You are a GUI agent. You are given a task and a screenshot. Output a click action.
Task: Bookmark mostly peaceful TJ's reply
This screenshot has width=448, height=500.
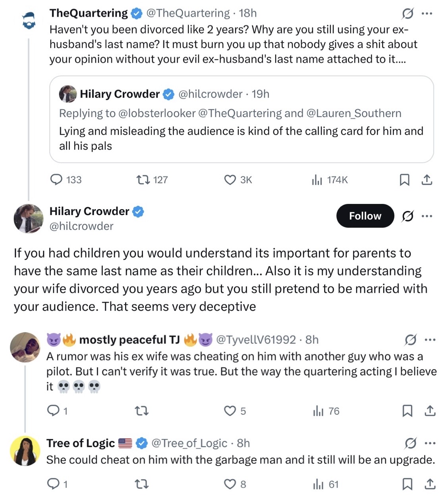point(407,411)
